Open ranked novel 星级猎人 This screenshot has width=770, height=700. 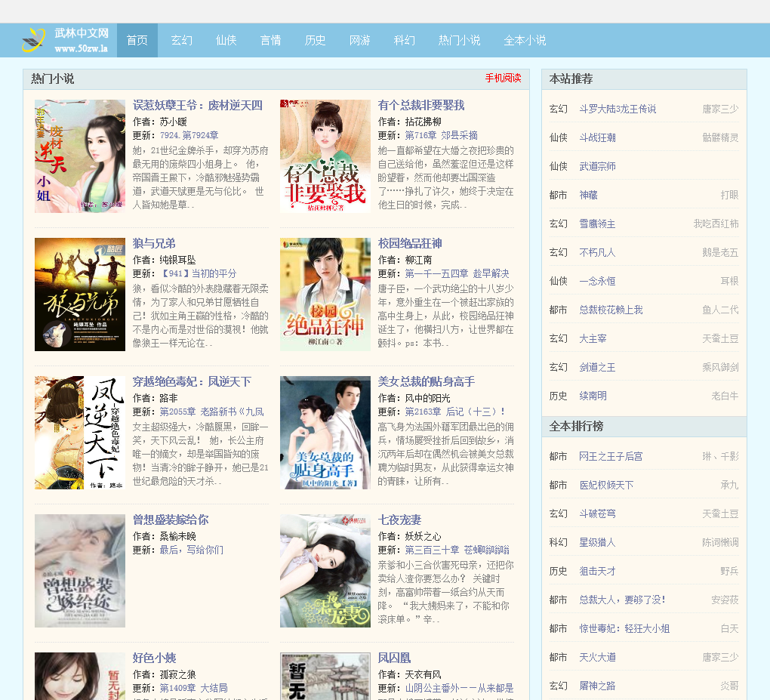[x=598, y=542]
